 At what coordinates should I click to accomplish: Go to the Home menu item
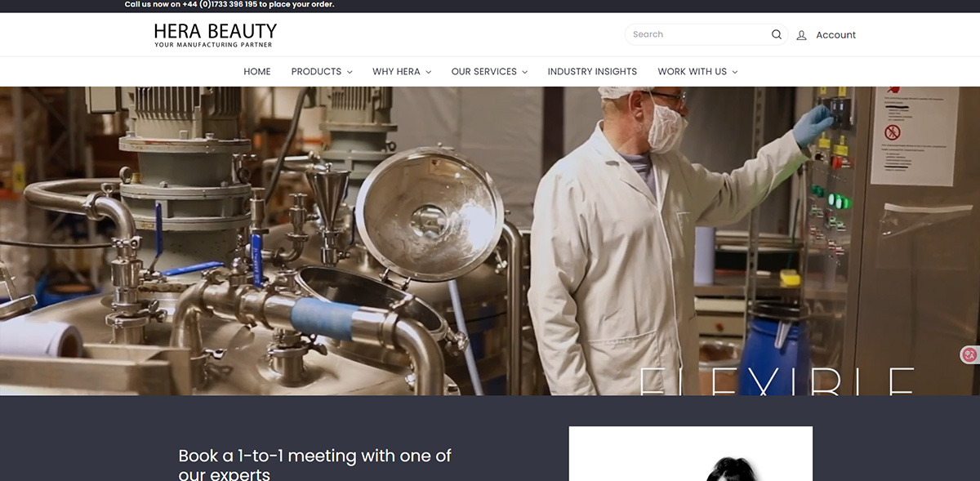pyautogui.click(x=257, y=72)
